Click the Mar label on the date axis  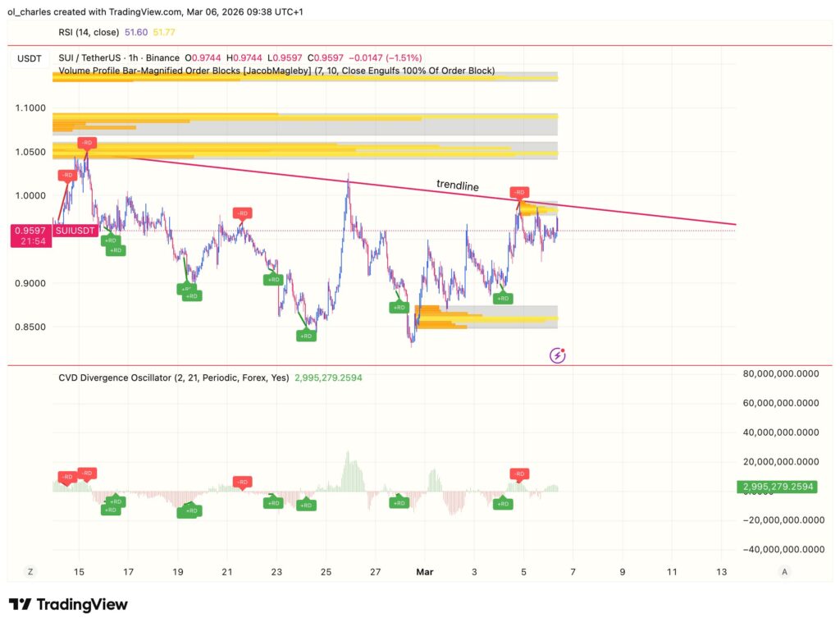(425, 571)
